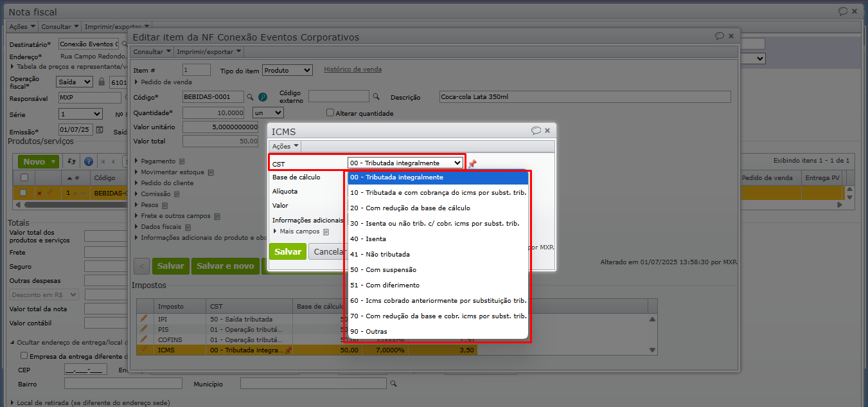The height and width of the screenshot is (407, 868).
Task: Click the search magnifier next to Município field
Action: pyautogui.click(x=394, y=384)
